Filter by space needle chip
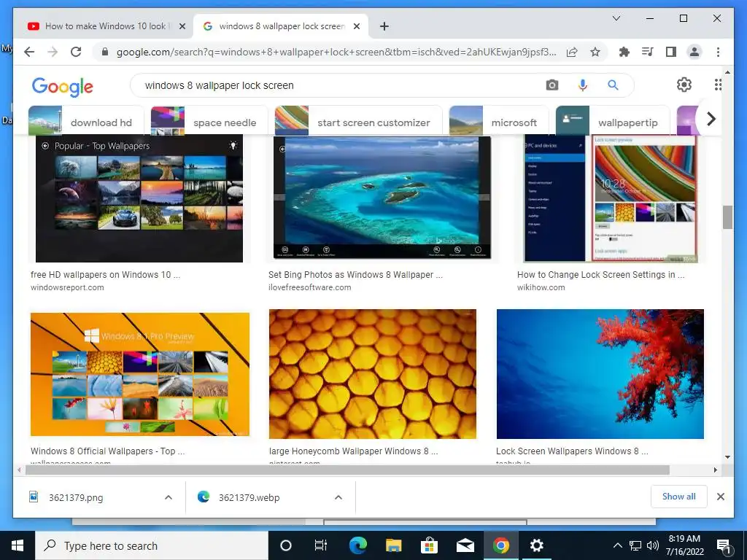 click(x=209, y=122)
